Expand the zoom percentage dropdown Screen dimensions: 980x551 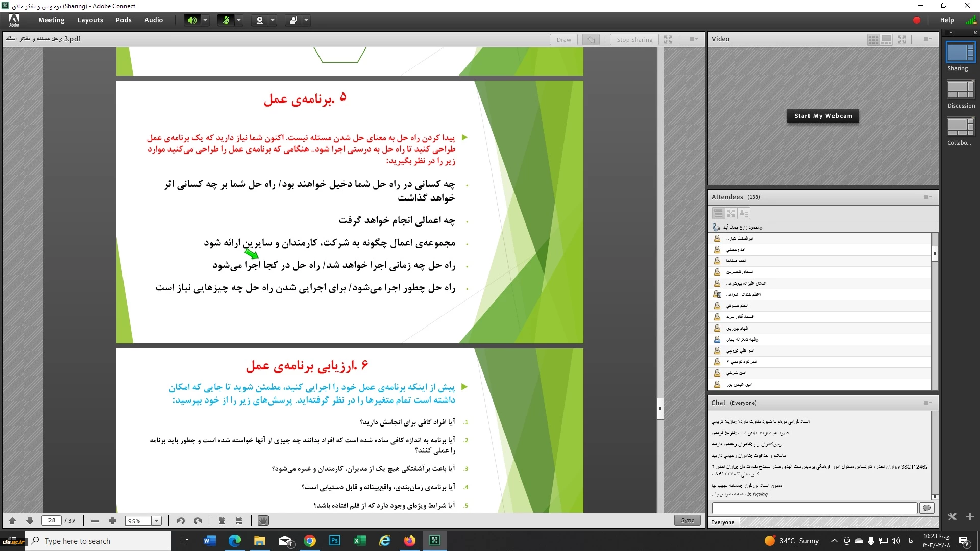pyautogui.click(x=157, y=521)
